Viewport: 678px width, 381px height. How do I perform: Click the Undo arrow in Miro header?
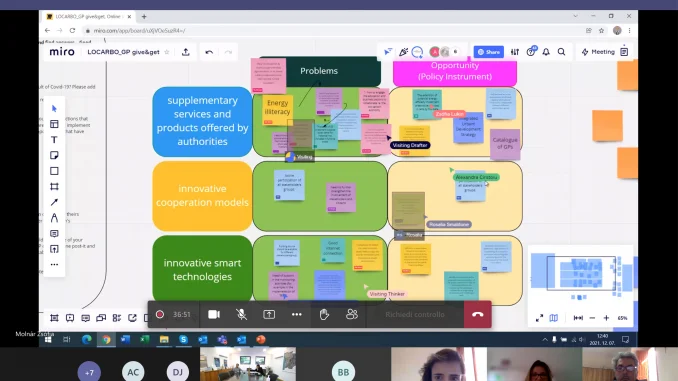point(209,52)
